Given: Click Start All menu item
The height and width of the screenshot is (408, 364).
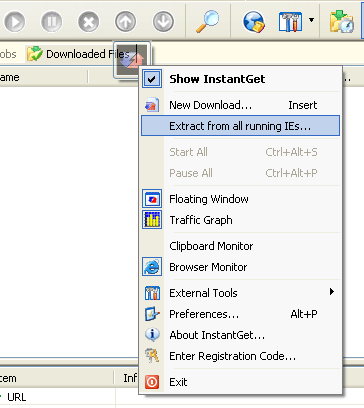Looking at the screenshot, I should click(240, 152).
